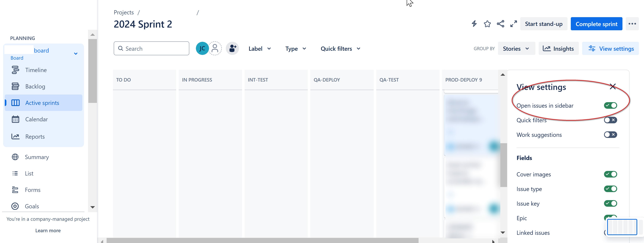Close the View settings panel
Viewport: 644px width, 243px height.
[x=612, y=87]
